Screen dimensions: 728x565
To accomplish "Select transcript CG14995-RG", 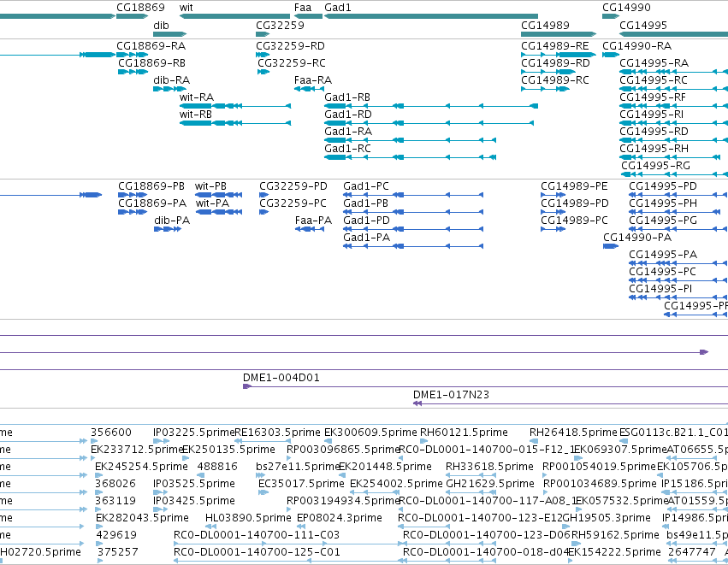I will 675,175.
